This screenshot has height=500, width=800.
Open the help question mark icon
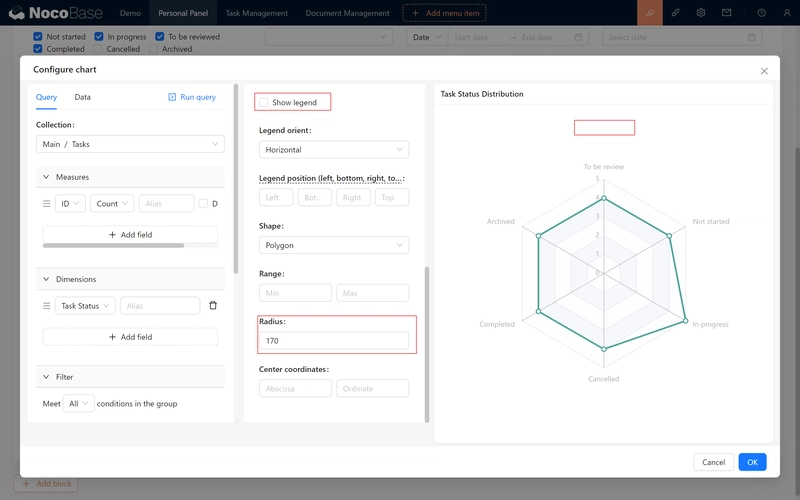click(x=761, y=13)
